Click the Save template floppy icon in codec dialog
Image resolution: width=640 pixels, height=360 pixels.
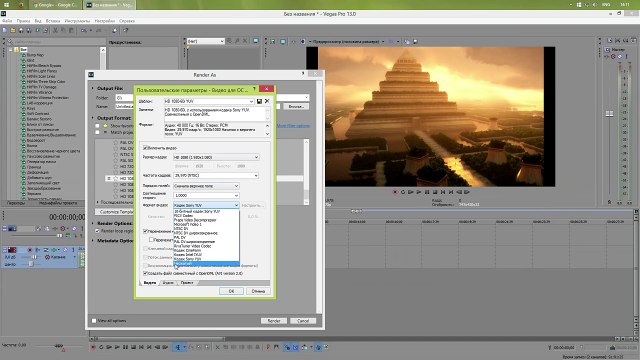coord(259,101)
